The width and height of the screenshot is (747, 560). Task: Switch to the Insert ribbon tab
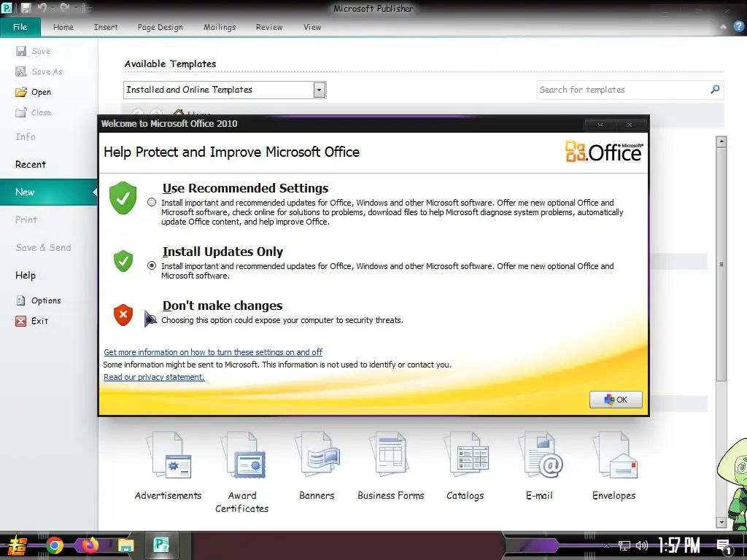coord(106,27)
